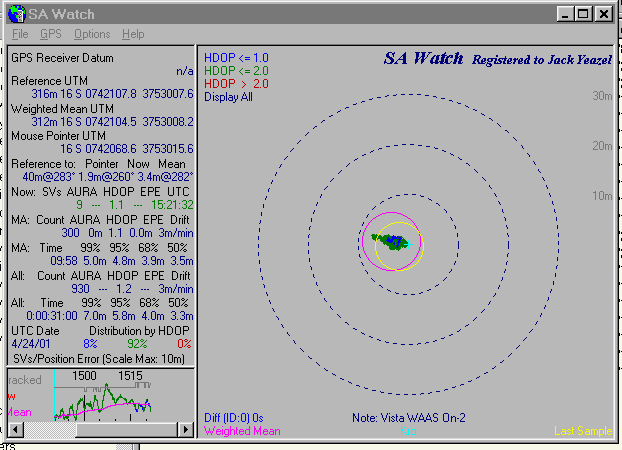Click the horizontal scrollbar thumb under chart
The width and height of the screenshot is (622, 450).
[126, 429]
